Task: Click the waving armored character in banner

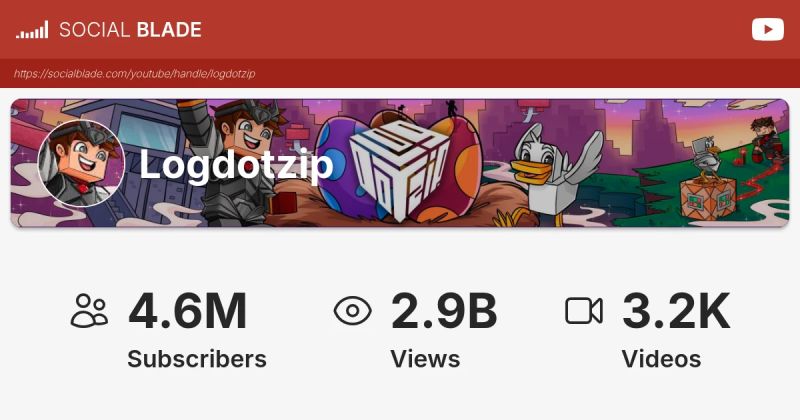Action: point(230,162)
